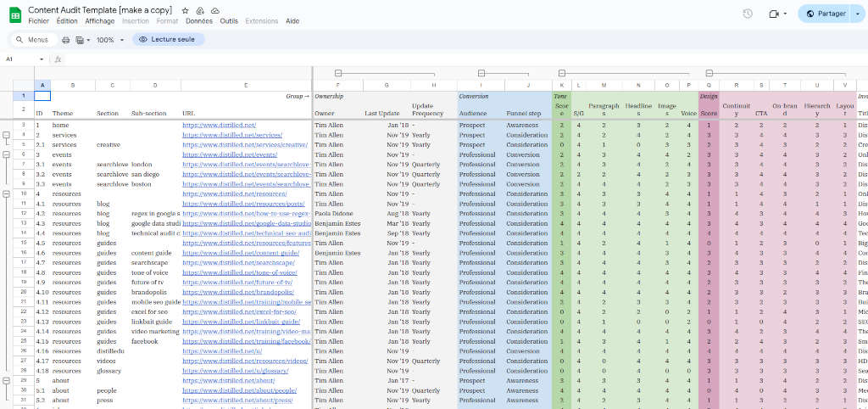Screen dimensions: 868x409
Task: Open the version history clock icon
Action: (x=747, y=14)
